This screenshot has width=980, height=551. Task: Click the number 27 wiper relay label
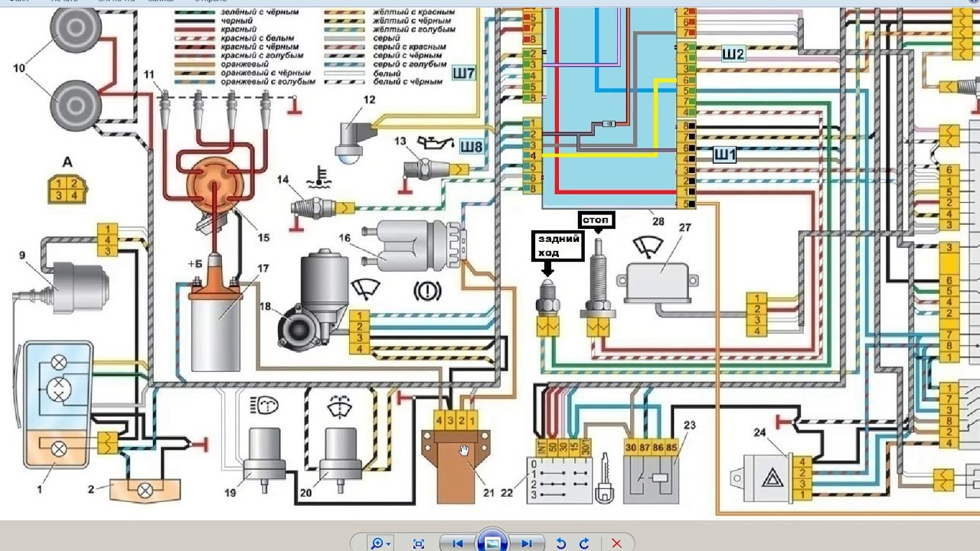pyautogui.click(x=684, y=227)
